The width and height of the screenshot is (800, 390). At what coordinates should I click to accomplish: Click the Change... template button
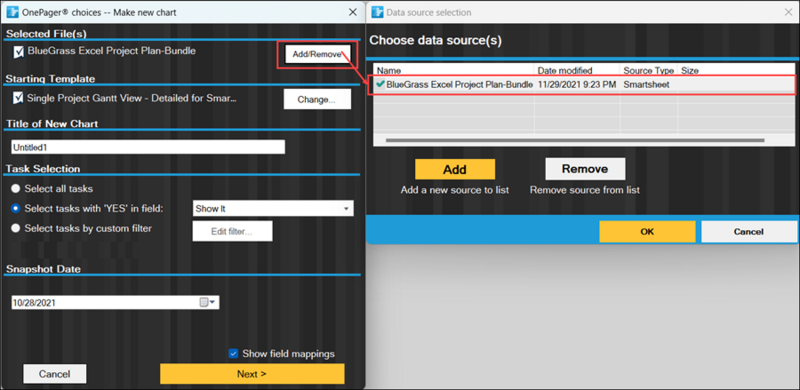click(x=317, y=100)
